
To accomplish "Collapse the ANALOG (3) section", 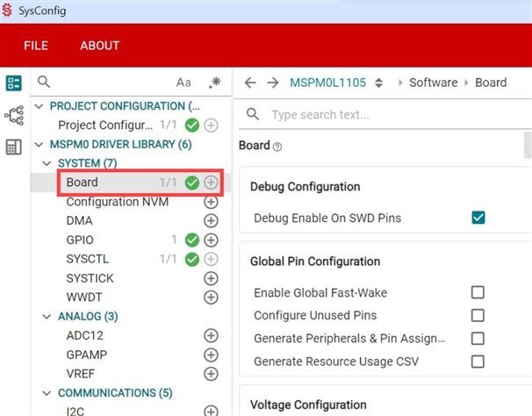I will point(47,316).
